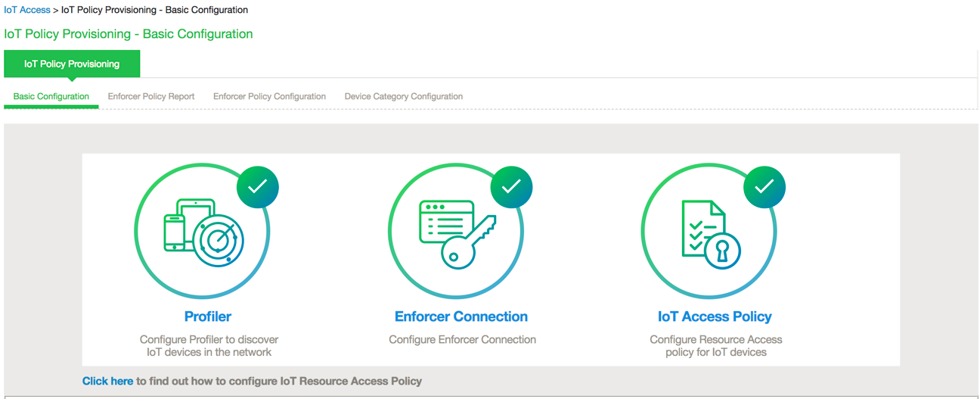Click the Profiler green checkmark badge

point(258,186)
